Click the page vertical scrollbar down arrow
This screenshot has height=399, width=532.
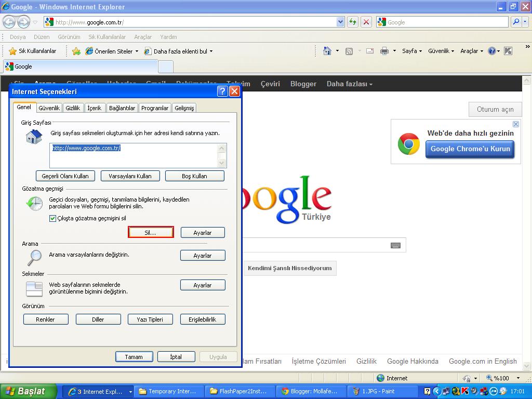click(x=526, y=366)
